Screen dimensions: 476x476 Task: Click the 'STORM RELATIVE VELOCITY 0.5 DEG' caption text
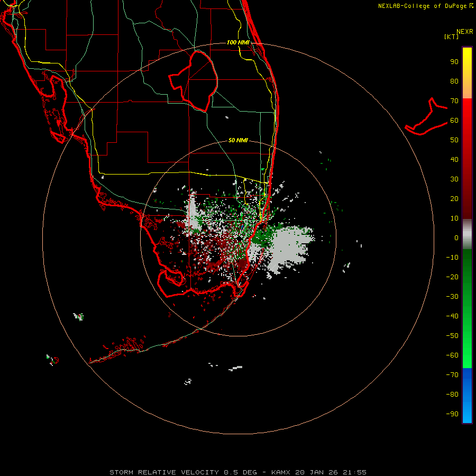point(183,472)
